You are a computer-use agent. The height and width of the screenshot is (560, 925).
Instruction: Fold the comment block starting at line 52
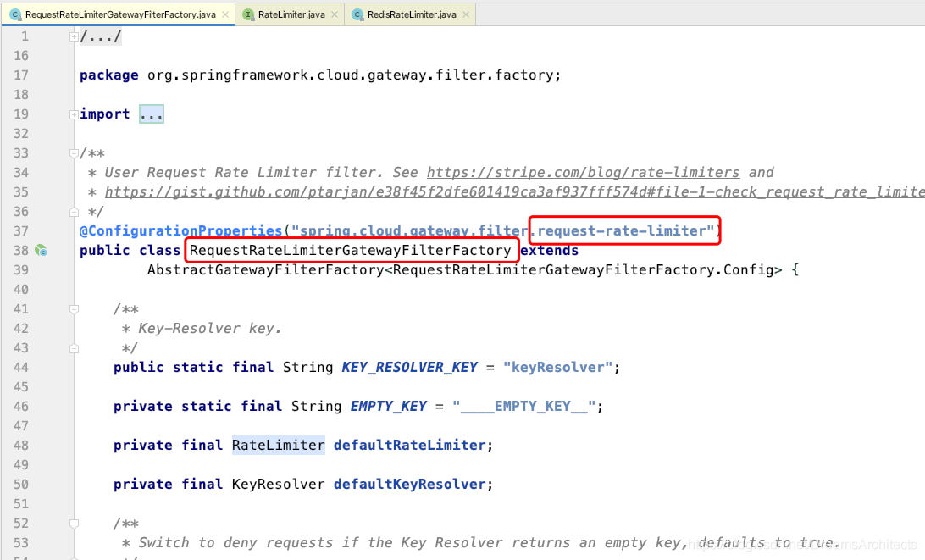tap(74, 523)
